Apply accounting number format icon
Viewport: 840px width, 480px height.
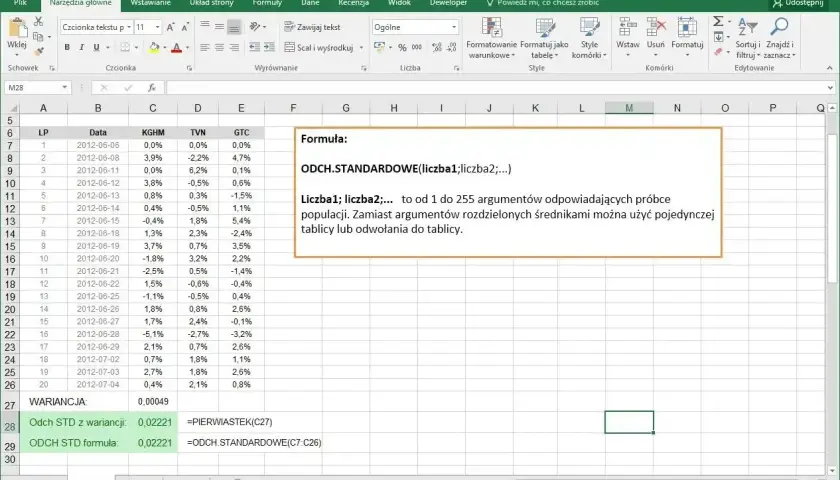[x=379, y=47]
